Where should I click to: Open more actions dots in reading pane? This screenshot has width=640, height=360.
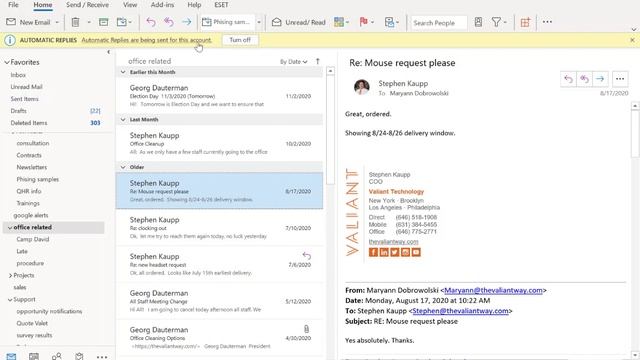point(620,79)
